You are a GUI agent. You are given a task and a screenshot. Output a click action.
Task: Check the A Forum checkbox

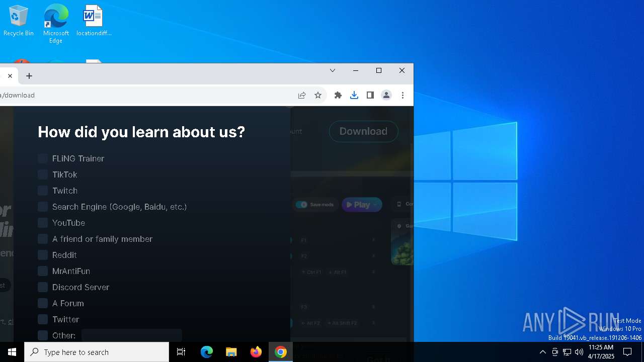43,303
